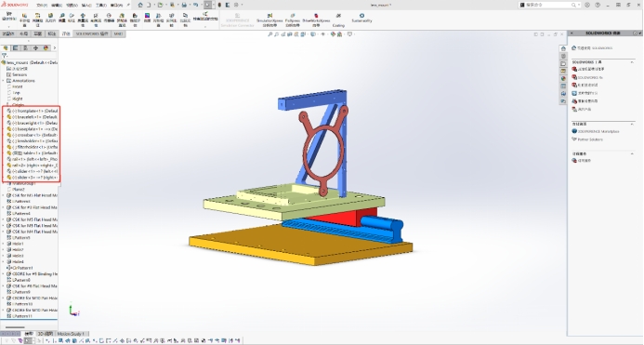The height and width of the screenshot is (345, 644).
Task: Click the filter funnel icon in the feature tree
Action: [x=4, y=55]
